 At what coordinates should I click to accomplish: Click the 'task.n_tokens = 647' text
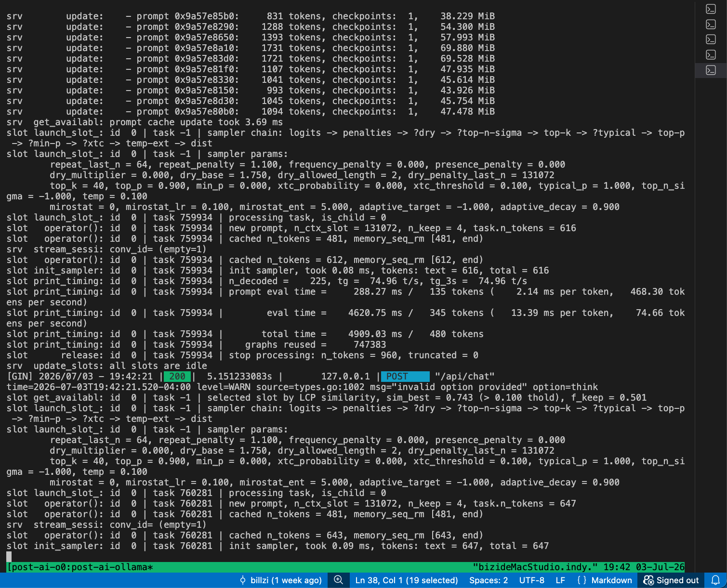click(525, 504)
